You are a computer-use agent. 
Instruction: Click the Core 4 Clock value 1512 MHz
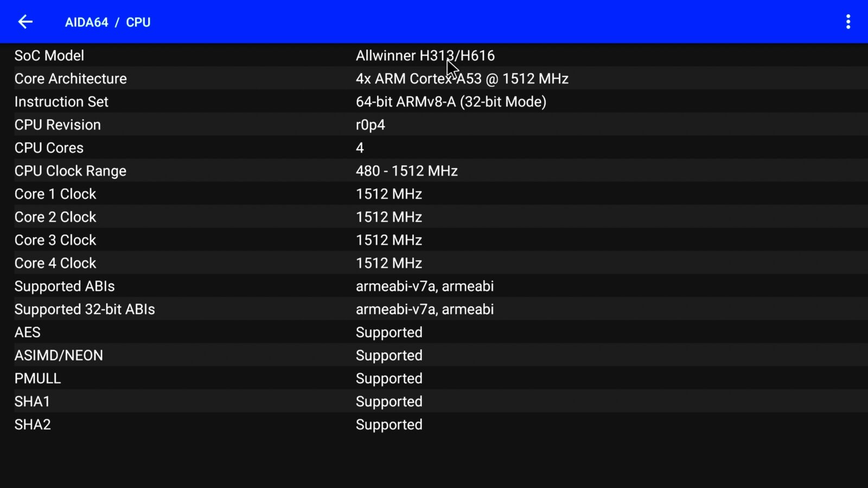coord(389,263)
